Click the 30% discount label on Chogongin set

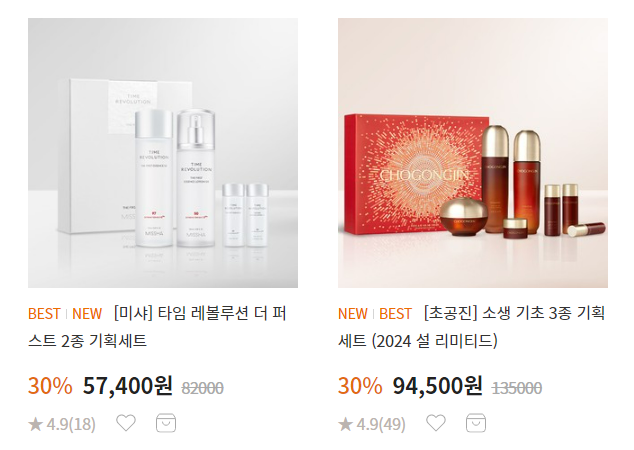coord(360,386)
